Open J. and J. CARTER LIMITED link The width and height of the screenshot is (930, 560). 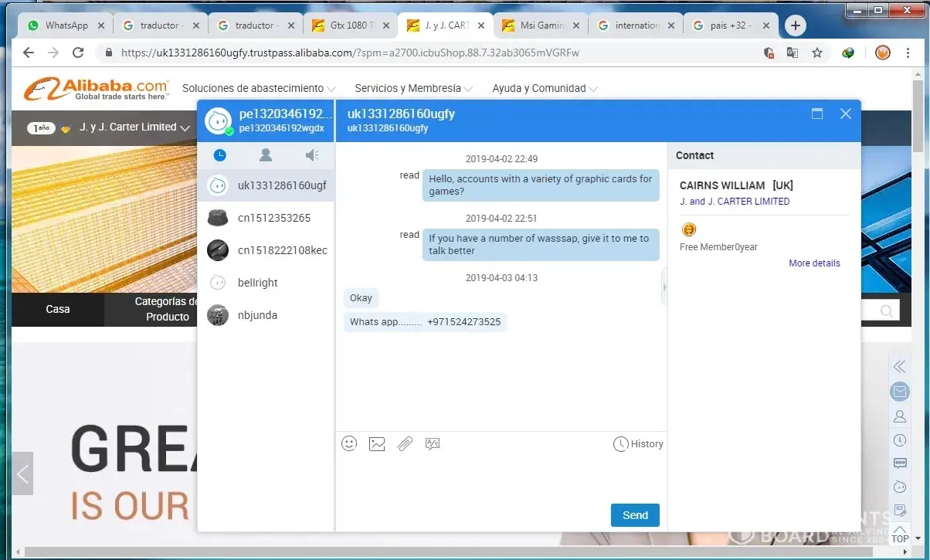coord(735,202)
